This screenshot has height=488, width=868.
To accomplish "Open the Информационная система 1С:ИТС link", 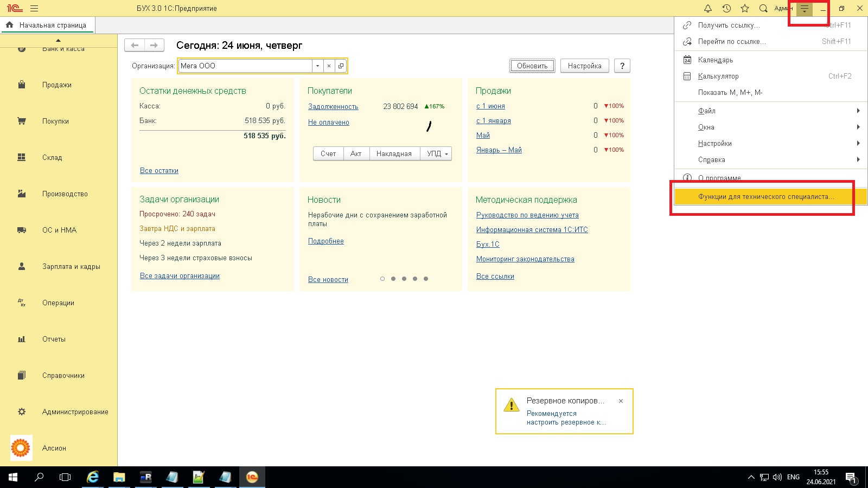I will [x=532, y=230].
